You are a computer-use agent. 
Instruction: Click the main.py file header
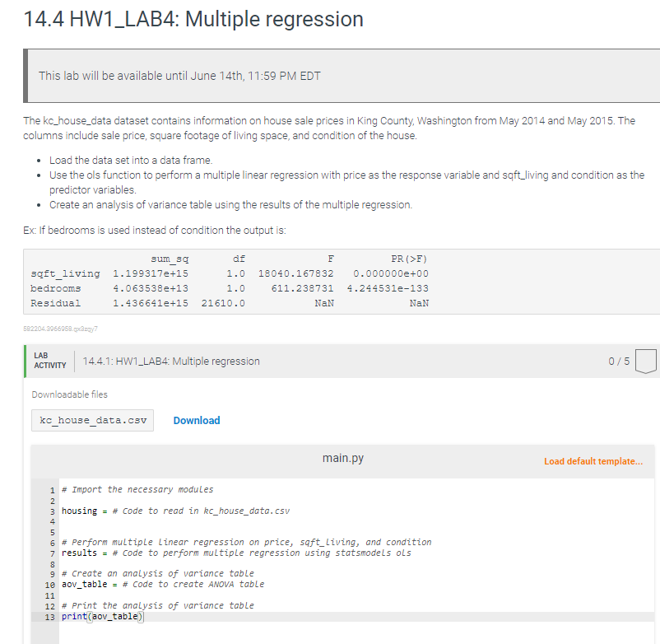[343, 459]
